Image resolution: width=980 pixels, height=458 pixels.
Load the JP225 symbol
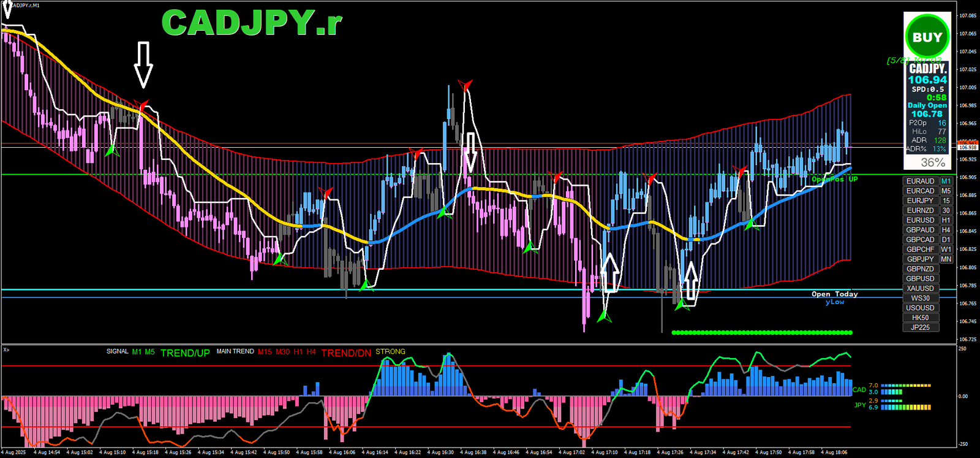coord(920,327)
